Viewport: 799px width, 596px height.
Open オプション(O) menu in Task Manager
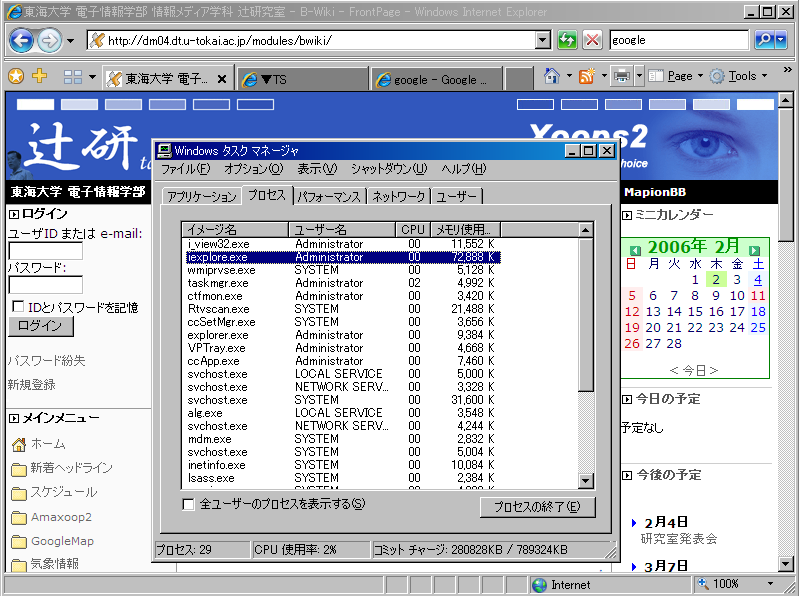[x=254, y=169]
